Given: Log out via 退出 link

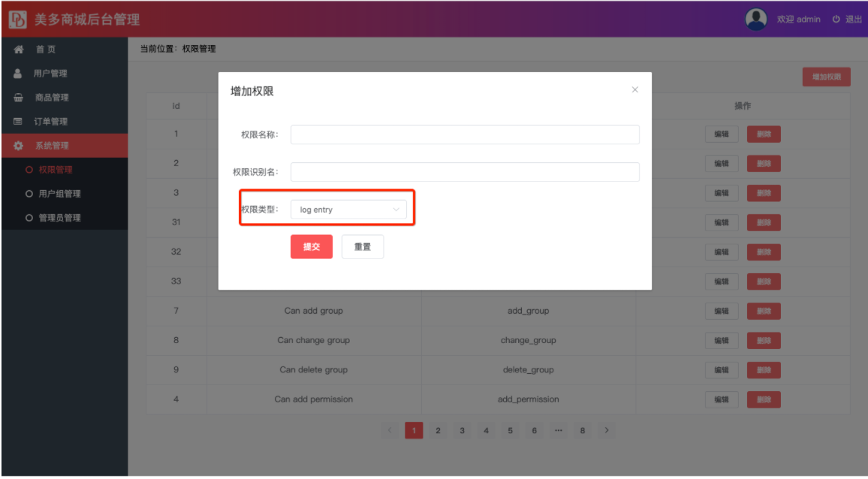Looking at the screenshot, I should 854,20.
